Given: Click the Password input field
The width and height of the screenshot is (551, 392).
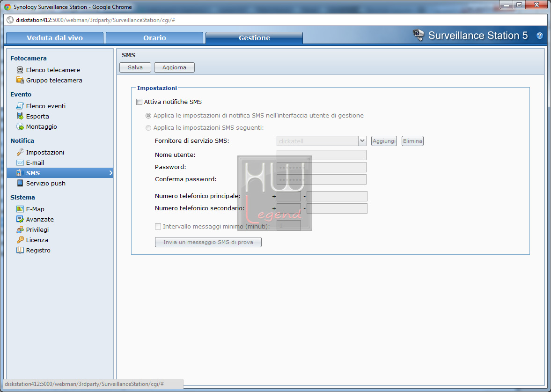Looking at the screenshot, I should pyautogui.click(x=322, y=167).
